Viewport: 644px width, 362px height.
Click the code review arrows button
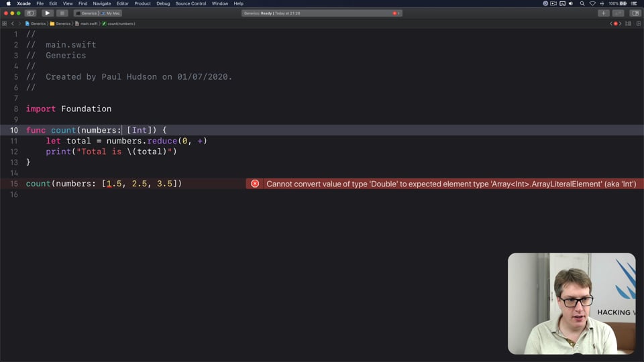point(618,13)
